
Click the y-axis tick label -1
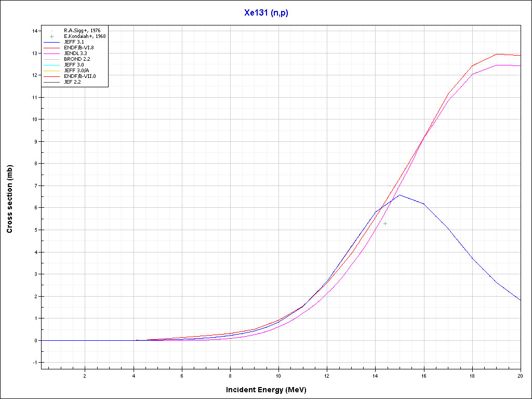click(x=34, y=363)
